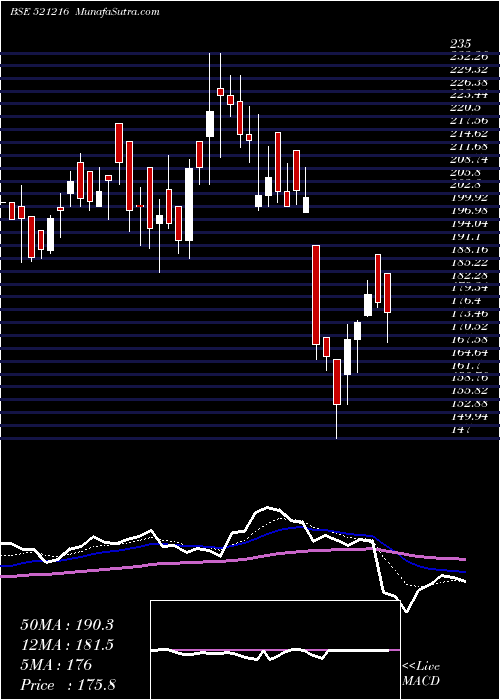The width and height of the screenshot is (500, 700).
Task: Click the 214.62 price level label
Action: (469, 133)
